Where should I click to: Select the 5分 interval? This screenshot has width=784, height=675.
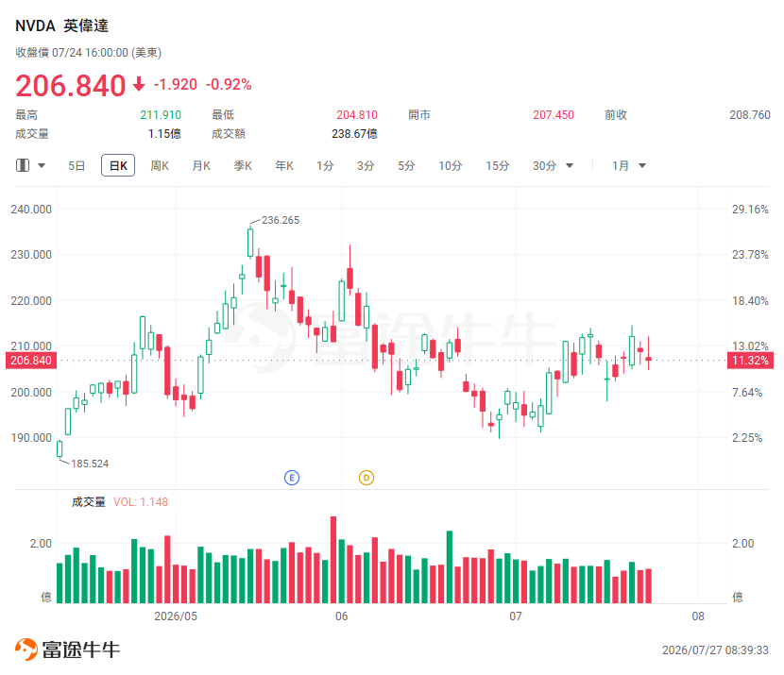pyautogui.click(x=406, y=166)
